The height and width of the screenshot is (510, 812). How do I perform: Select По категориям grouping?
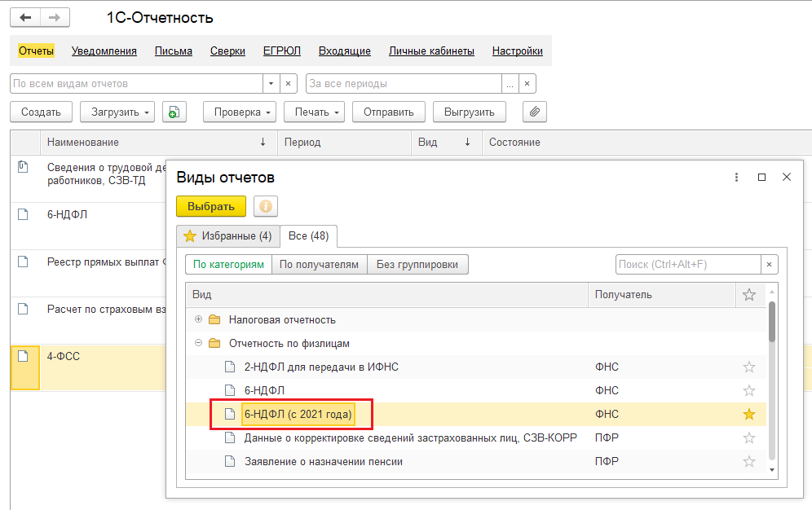[228, 264]
